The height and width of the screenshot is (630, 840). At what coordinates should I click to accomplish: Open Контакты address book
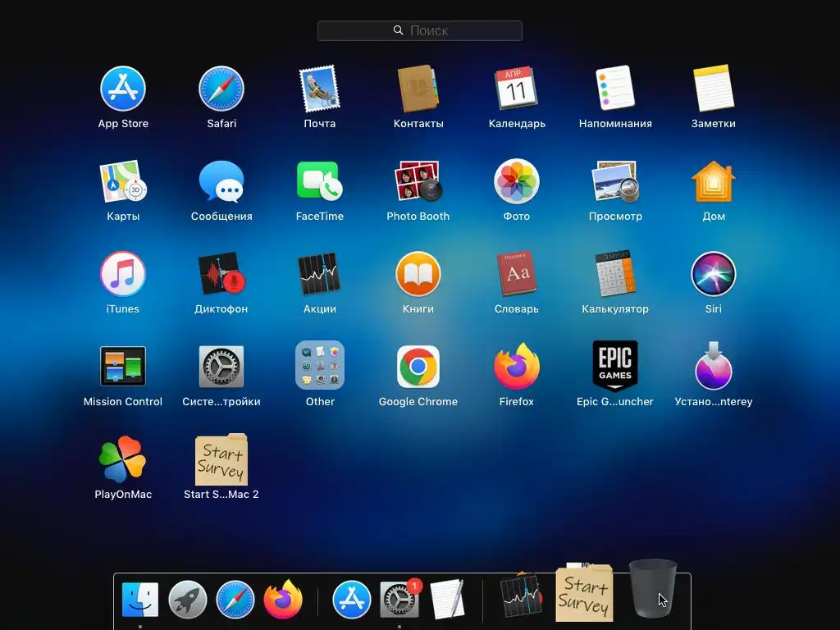pos(418,89)
